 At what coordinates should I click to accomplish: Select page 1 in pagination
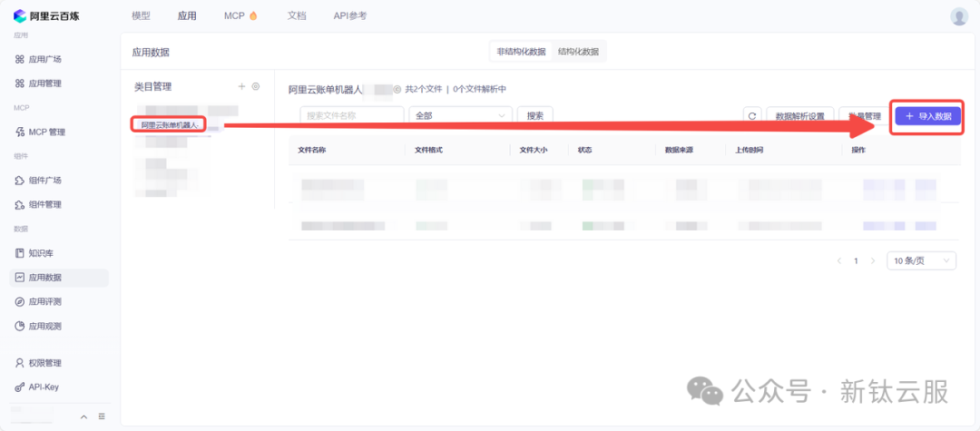tap(857, 261)
